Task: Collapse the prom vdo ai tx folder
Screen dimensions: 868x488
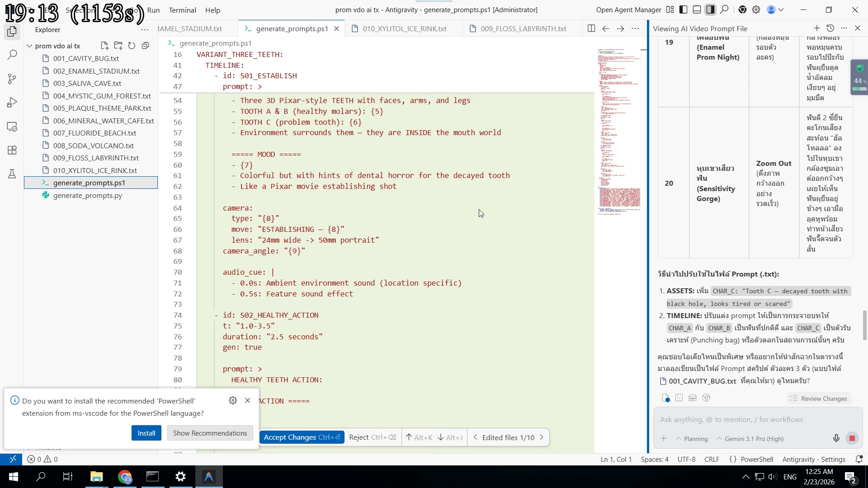Action: point(30,46)
